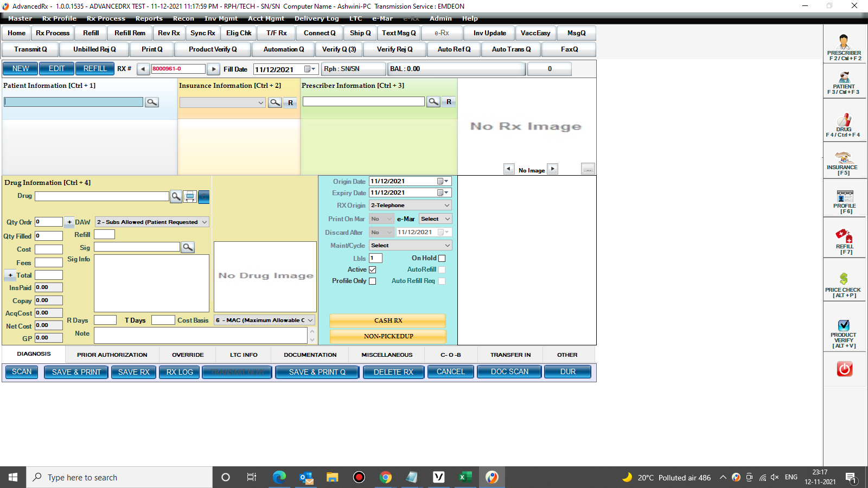Open Excel from the Windows taskbar
This screenshot has width=868, height=488.
pyautogui.click(x=464, y=477)
